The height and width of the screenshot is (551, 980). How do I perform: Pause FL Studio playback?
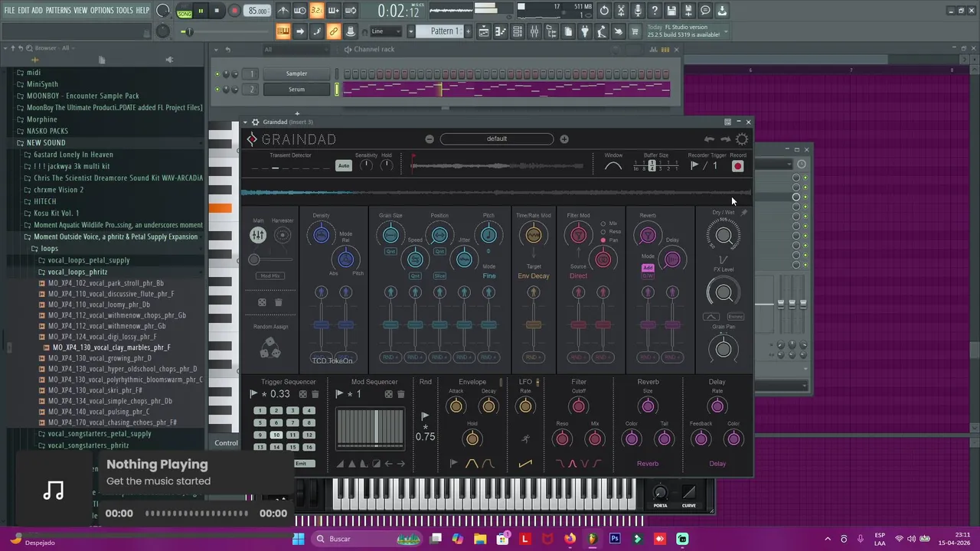click(201, 11)
